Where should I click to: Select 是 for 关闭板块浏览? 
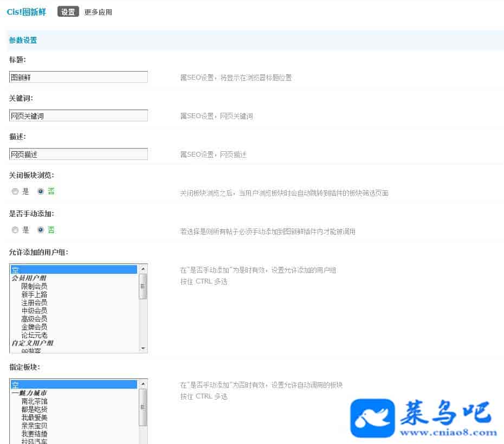15,191
